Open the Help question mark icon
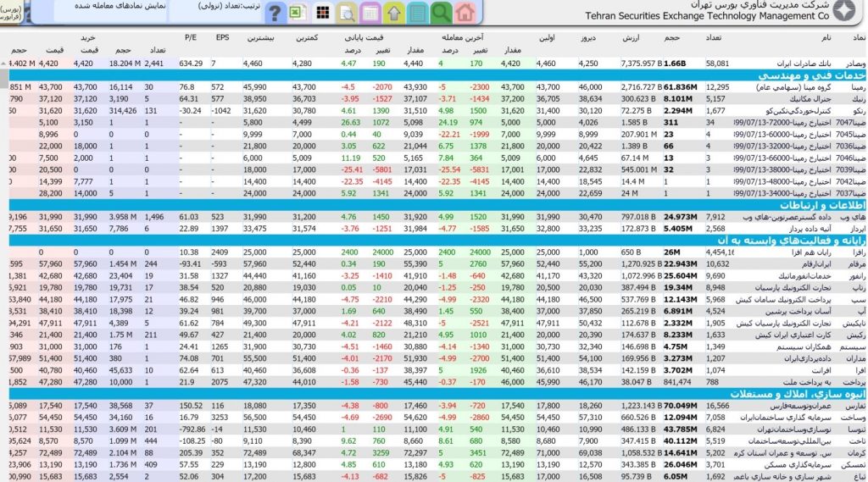 pos(275,12)
